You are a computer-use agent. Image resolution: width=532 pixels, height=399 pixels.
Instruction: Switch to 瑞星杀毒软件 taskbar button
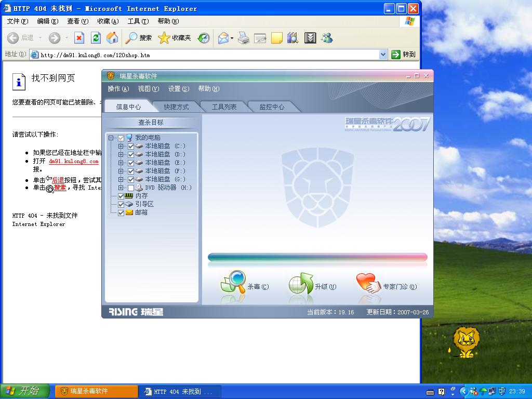[96, 391]
